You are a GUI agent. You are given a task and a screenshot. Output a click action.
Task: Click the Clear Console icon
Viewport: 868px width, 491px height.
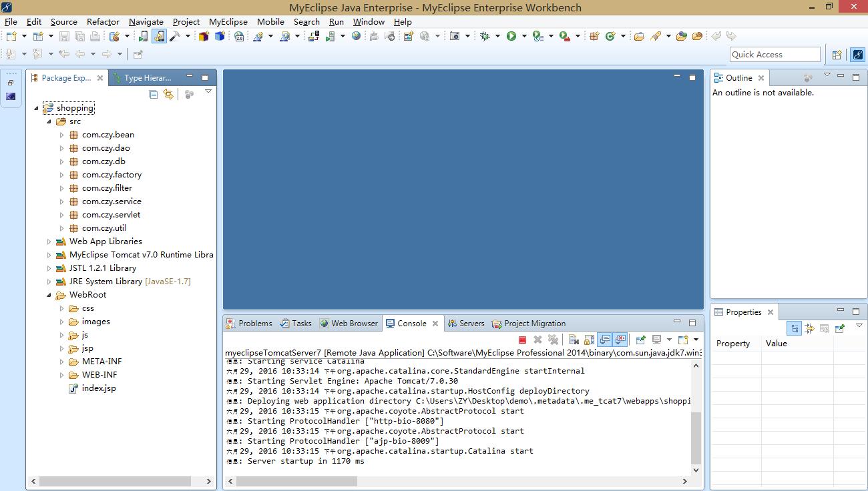coord(574,340)
